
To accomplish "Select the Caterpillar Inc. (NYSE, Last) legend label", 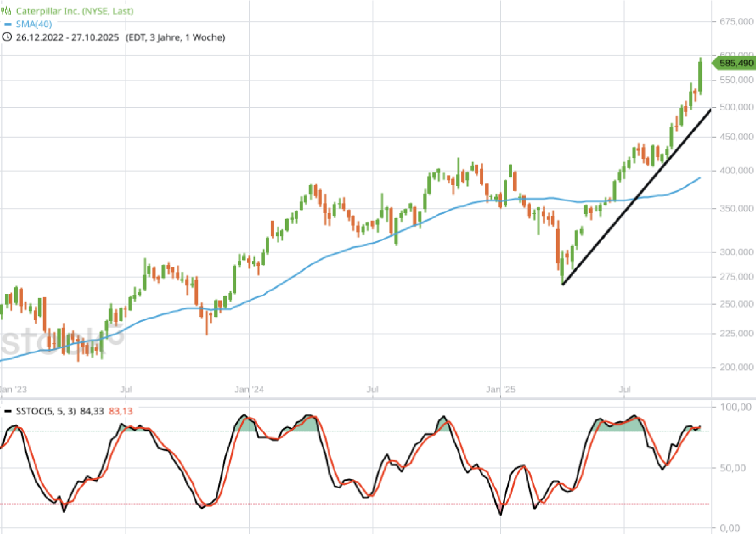I will point(75,11).
